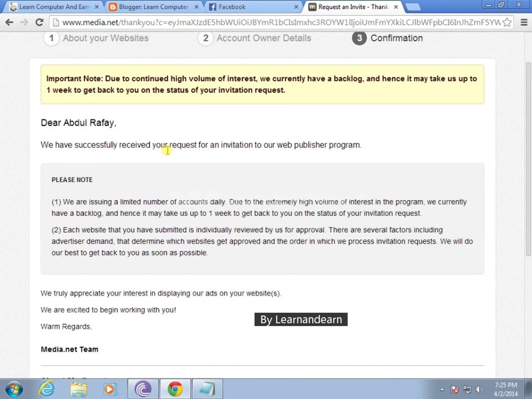The height and width of the screenshot is (399, 532).
Task: Click step 3 Confirmation
Action: (x=387, y=38)
